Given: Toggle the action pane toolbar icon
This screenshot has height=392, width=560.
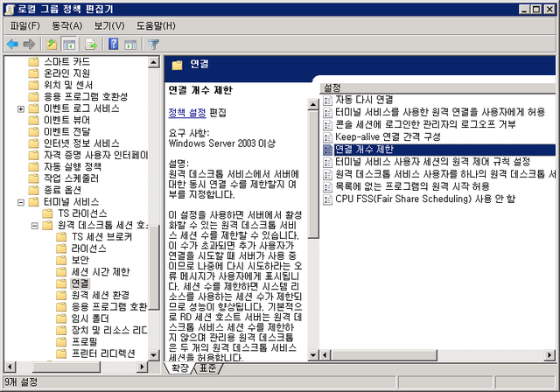Looking at the screenshot, I should point(130,45).
